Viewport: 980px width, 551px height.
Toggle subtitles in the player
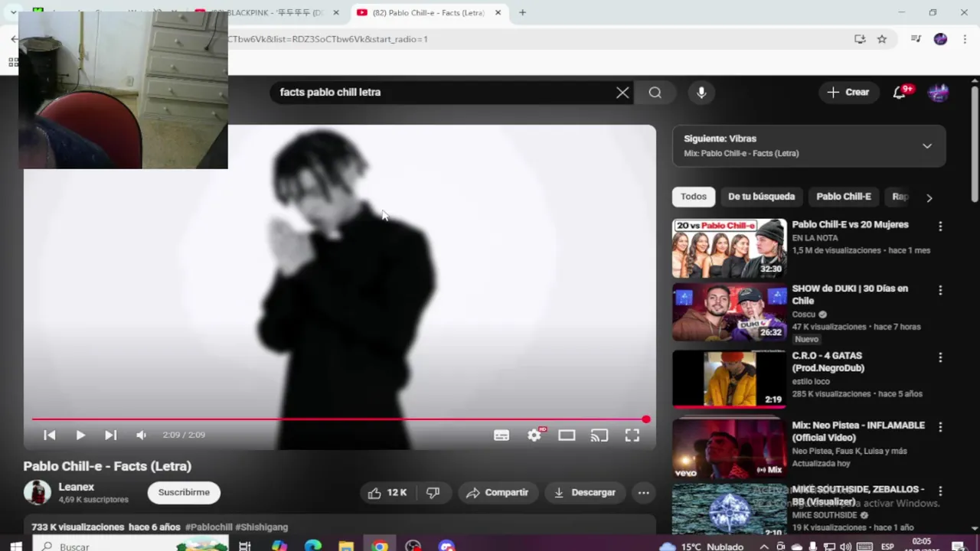[501, 435]
